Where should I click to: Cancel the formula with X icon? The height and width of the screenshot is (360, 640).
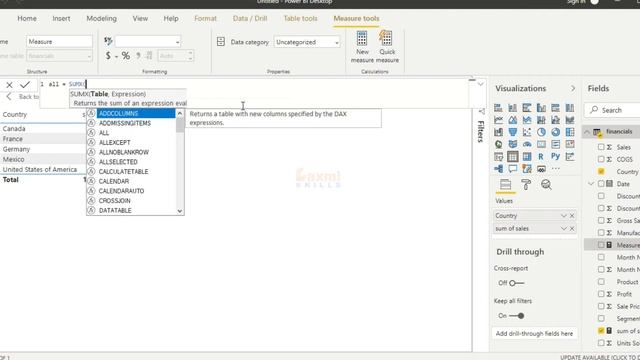point(9,84)
